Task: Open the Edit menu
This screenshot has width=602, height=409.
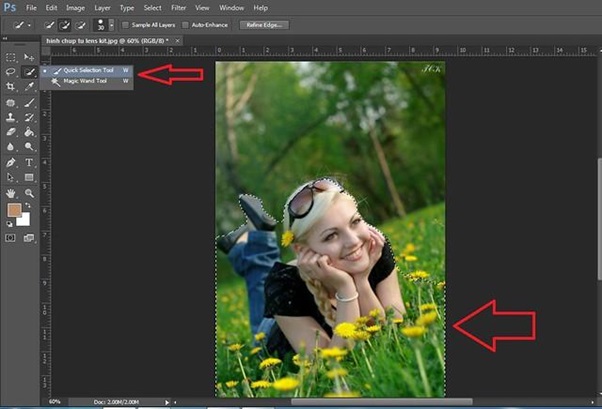Action: click(x=51, y=8)
